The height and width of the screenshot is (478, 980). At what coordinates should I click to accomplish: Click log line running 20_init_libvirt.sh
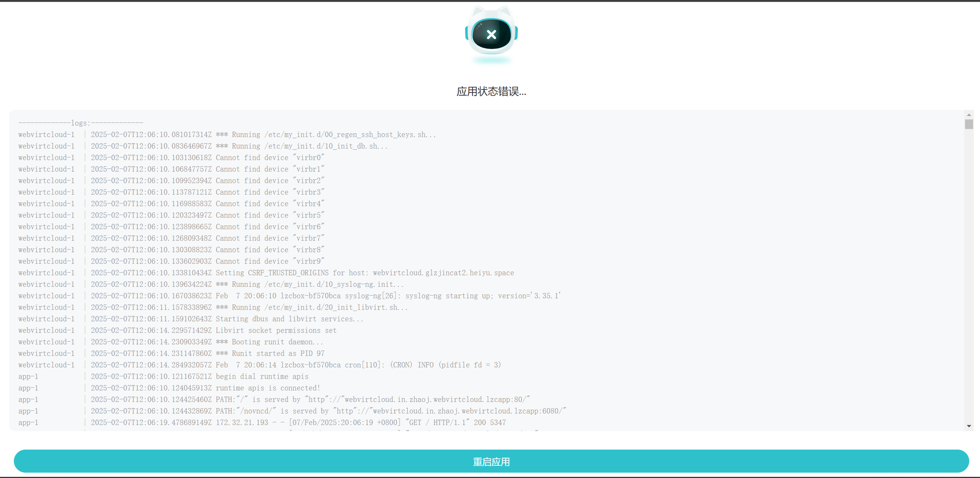coord(213,307)
